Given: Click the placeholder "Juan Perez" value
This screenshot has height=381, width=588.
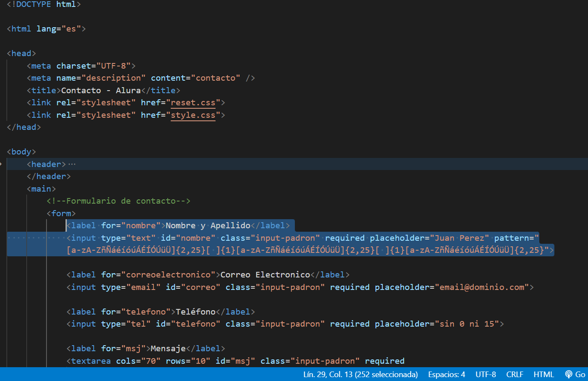Looking at the screenshot, I should (459, 238).
